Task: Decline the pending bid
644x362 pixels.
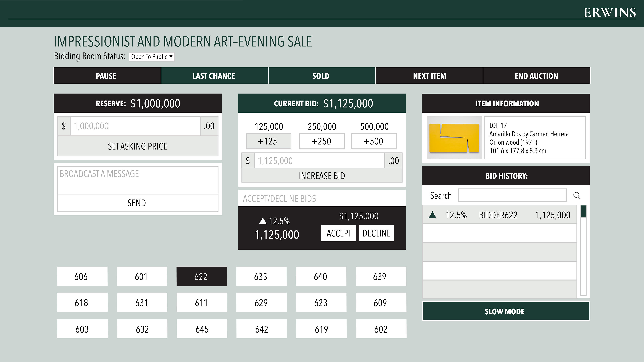Action: (x=377, y=233)
